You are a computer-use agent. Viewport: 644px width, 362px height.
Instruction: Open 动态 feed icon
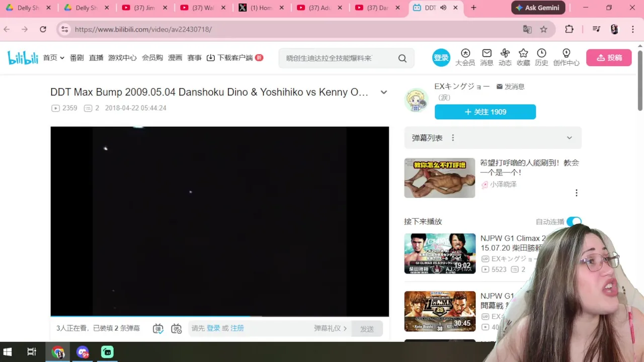(x=505, y=57)
